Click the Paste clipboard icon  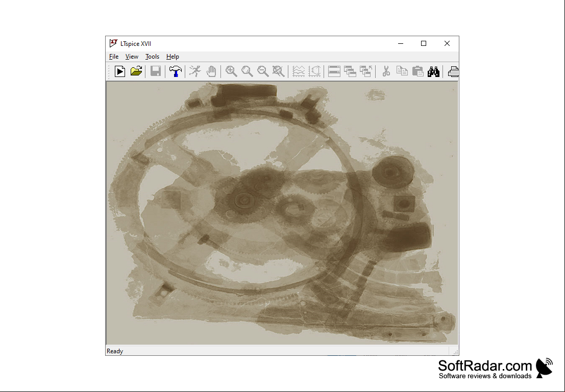click(x=417, y=71)
